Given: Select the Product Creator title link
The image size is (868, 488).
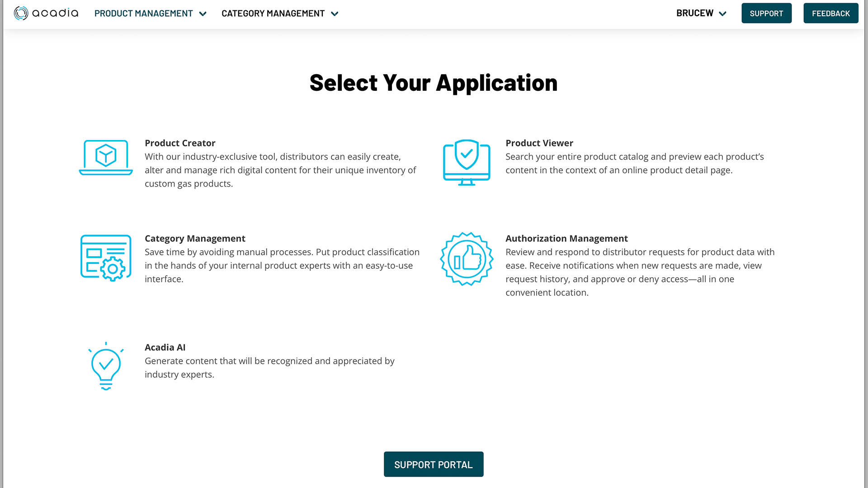Looking at the screenshot, I should click(180, 143).
